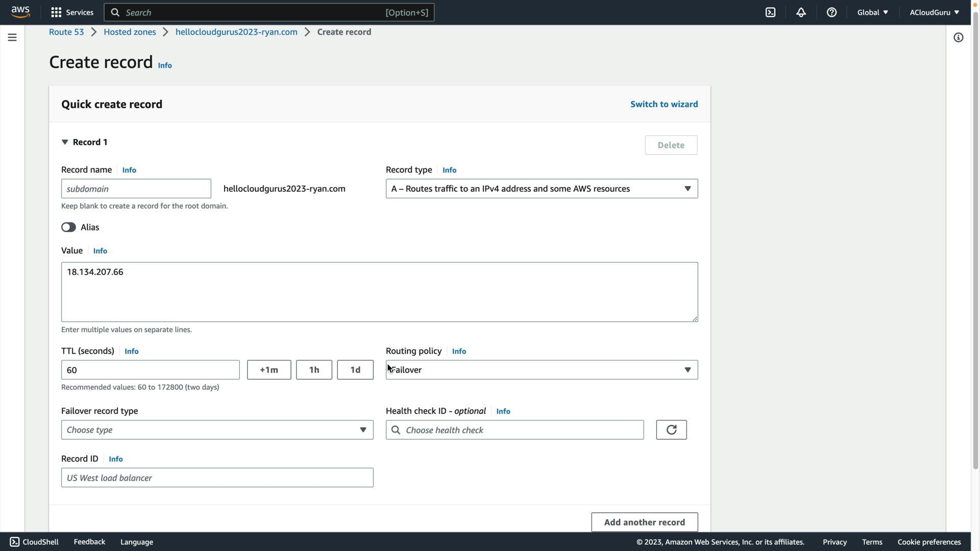Set TTL with the 1h button
The height and width of the screenshot is (551, 980).
314,370
